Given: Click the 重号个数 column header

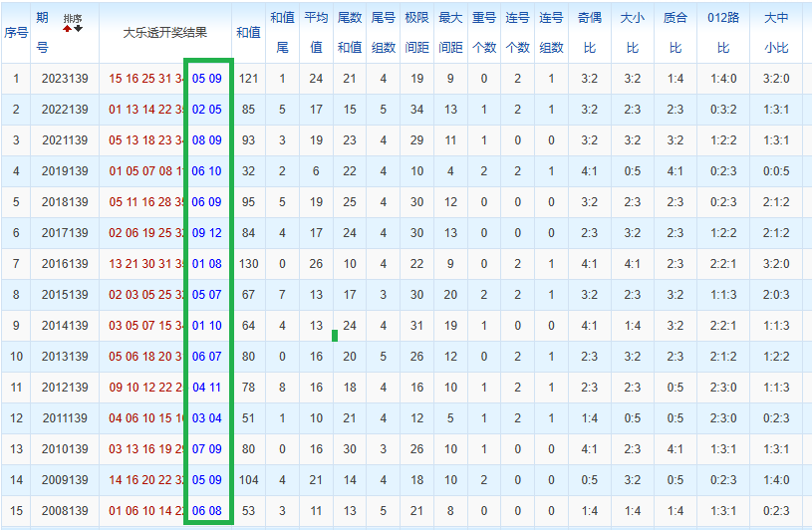Looking at the screenshot, I should tap(484, 33).
